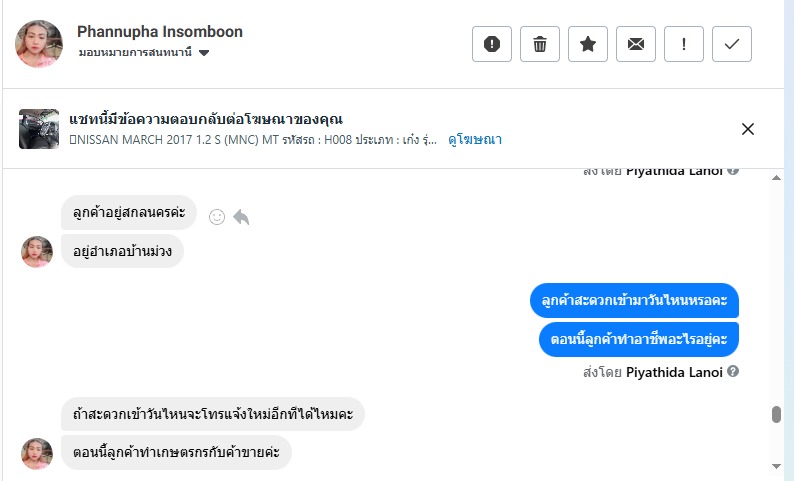This screenshot has height=481, width=794.
Task: Click the blue ตอนนี้ลูกค้าทำอาชีพอะไรอยู่คะ message bubble
Action: point(638,339)
